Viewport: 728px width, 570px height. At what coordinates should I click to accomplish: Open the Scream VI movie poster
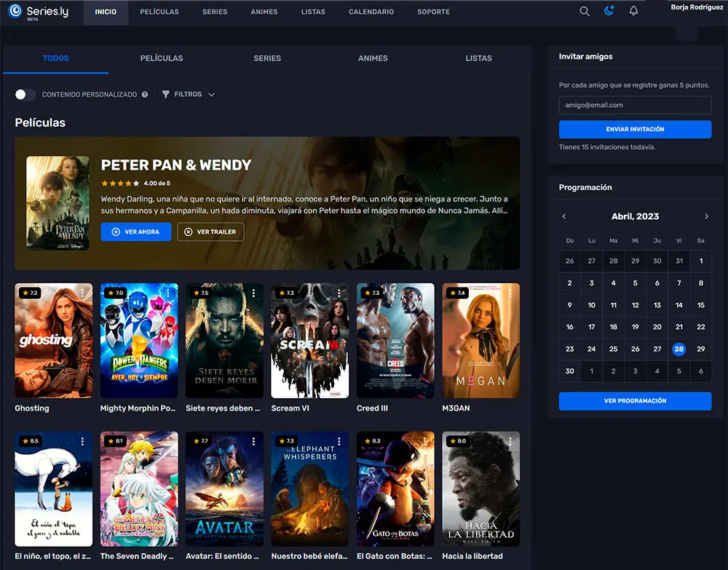(309, 340)
